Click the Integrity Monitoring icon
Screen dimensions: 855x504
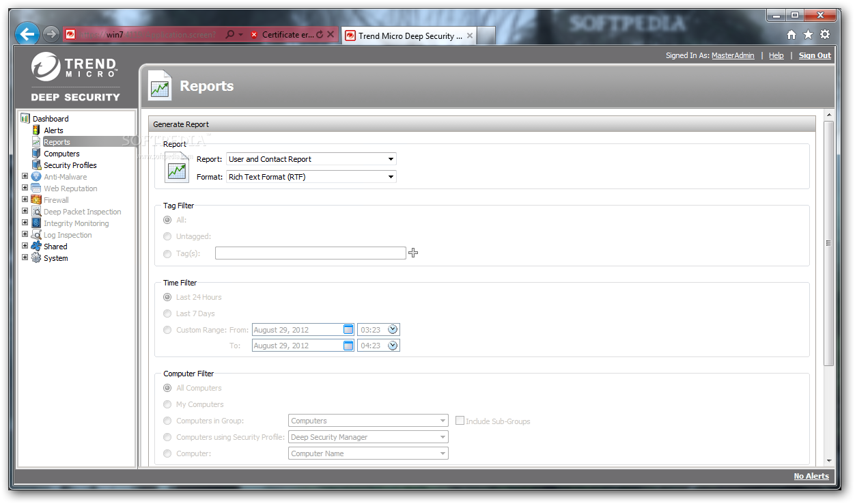click(x=36, y=223)
